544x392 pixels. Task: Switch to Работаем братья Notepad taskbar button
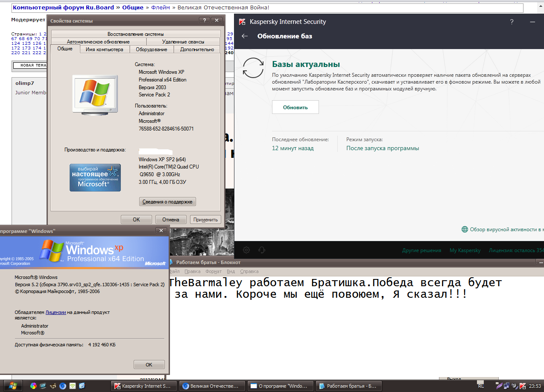(x=349, y=386)
